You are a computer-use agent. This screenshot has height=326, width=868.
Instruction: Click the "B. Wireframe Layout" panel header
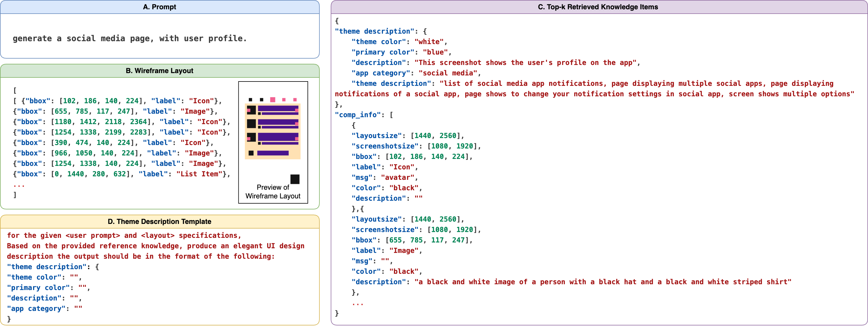[159, 71]
